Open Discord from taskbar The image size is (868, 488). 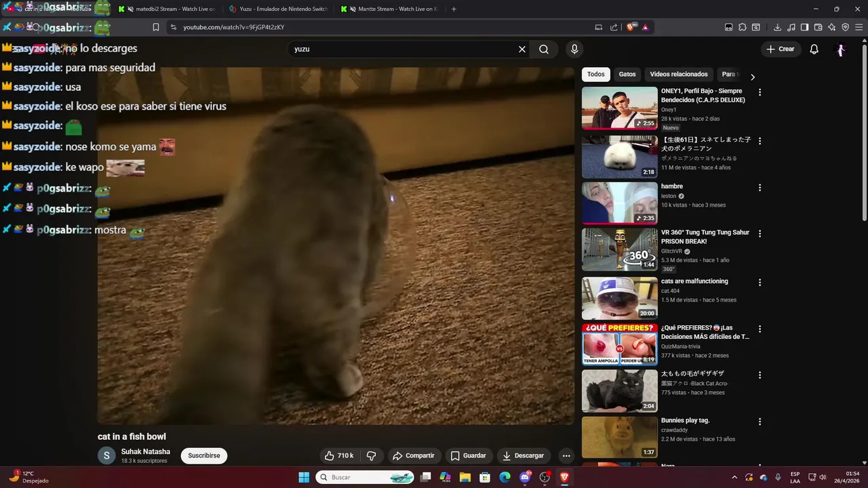525,477
